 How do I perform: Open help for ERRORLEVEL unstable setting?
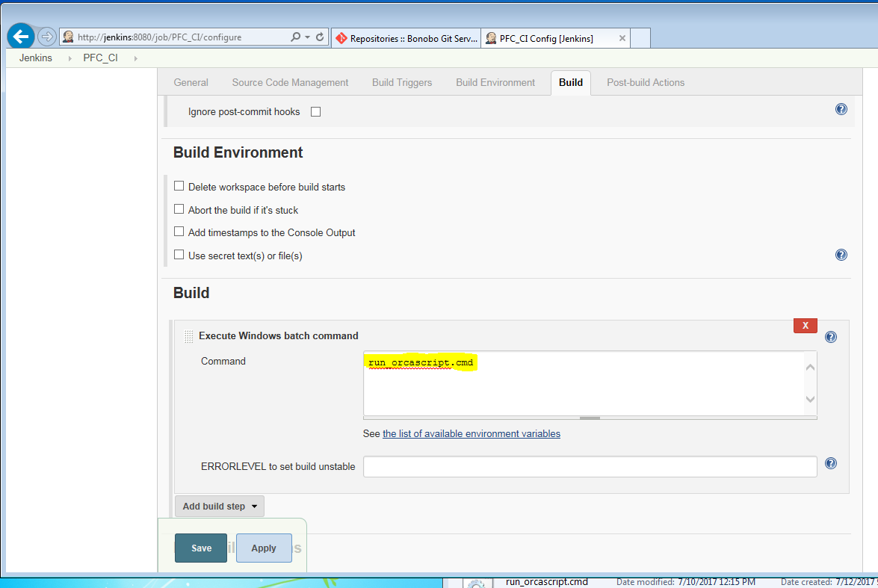pyautogui.click(x=831, y=463)
